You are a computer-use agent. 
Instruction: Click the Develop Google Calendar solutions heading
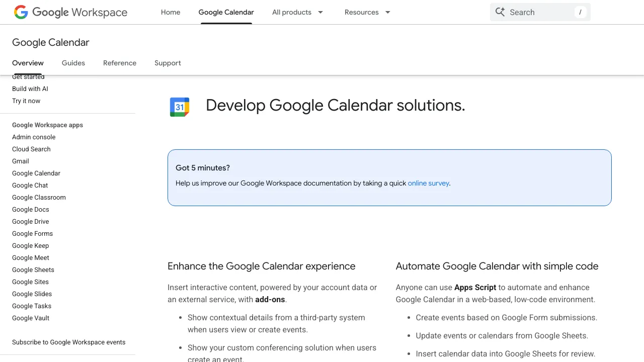point(336,105)
